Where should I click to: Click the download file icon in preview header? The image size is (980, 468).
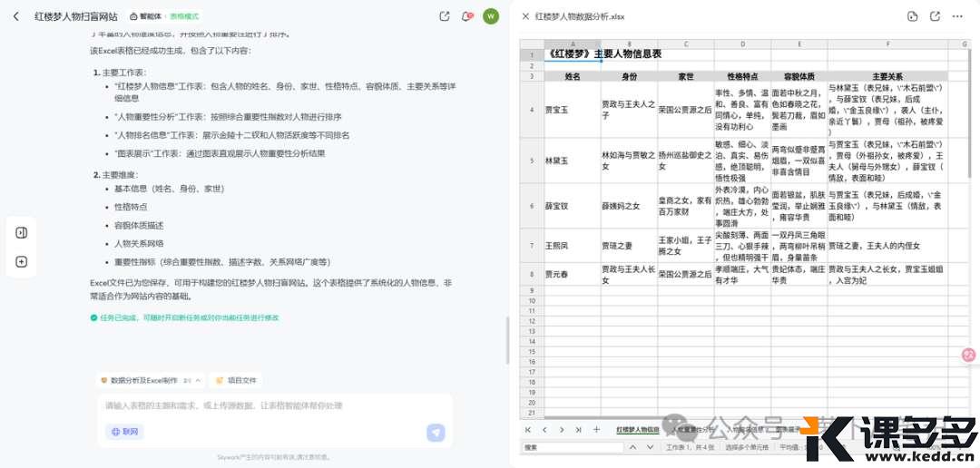pos(912,16)
